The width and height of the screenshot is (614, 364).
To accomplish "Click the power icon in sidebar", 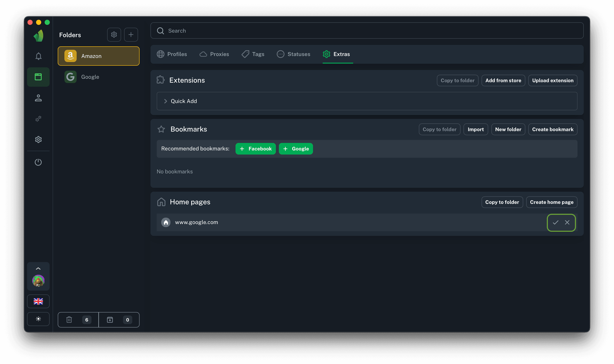I will coord(38,162).
